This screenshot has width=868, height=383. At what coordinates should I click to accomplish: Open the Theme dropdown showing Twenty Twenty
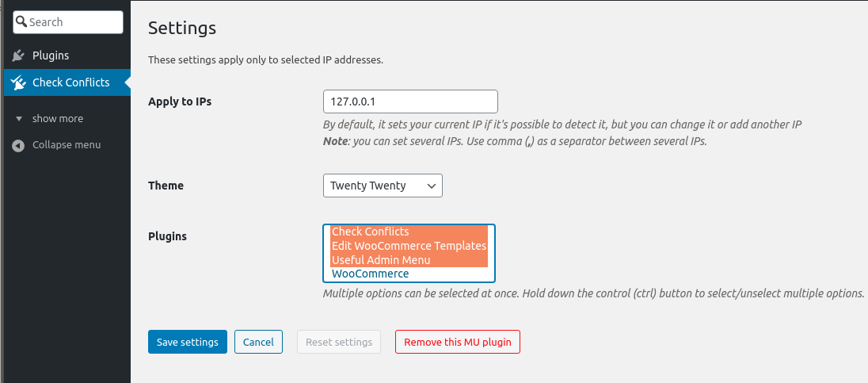383,186
